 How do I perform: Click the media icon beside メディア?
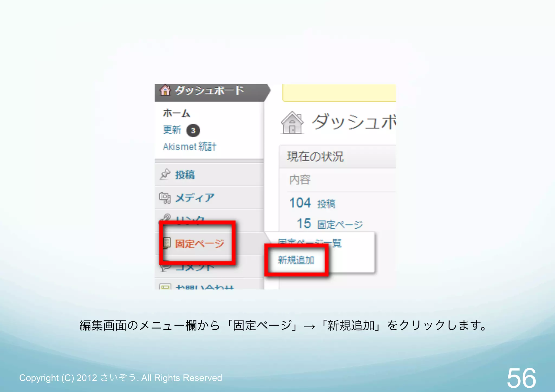165,198
